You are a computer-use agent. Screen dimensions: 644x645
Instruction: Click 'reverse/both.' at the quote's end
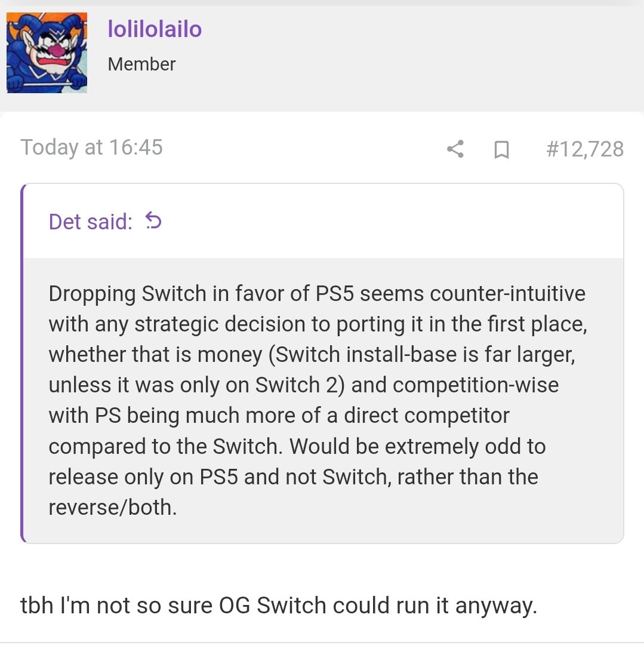coord(113,508)
